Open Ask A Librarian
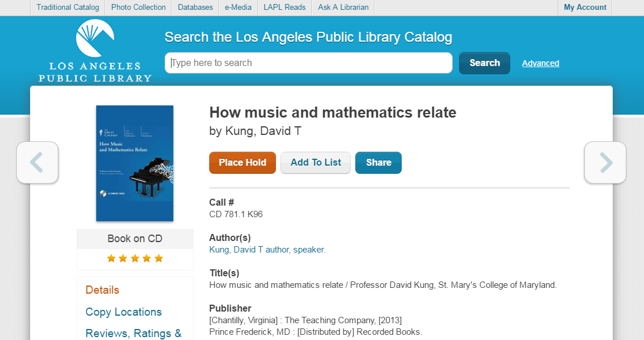Image resolution: width=644 pixels, height=340 pixels. (x=343, y=8)
